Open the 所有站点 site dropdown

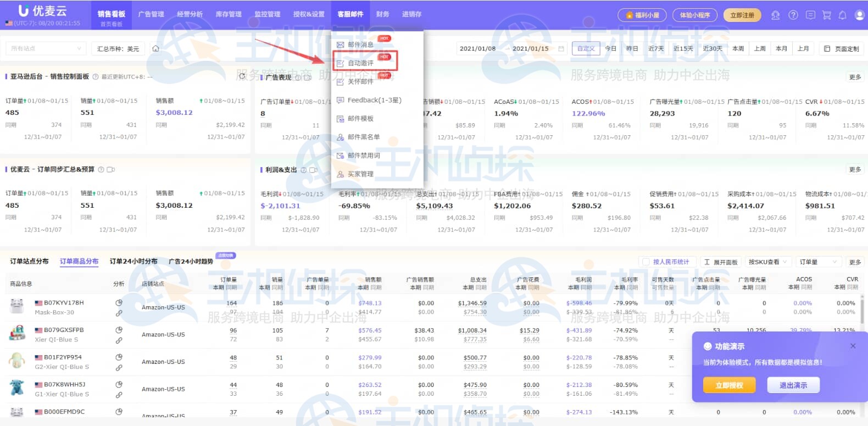pos(46,49)
